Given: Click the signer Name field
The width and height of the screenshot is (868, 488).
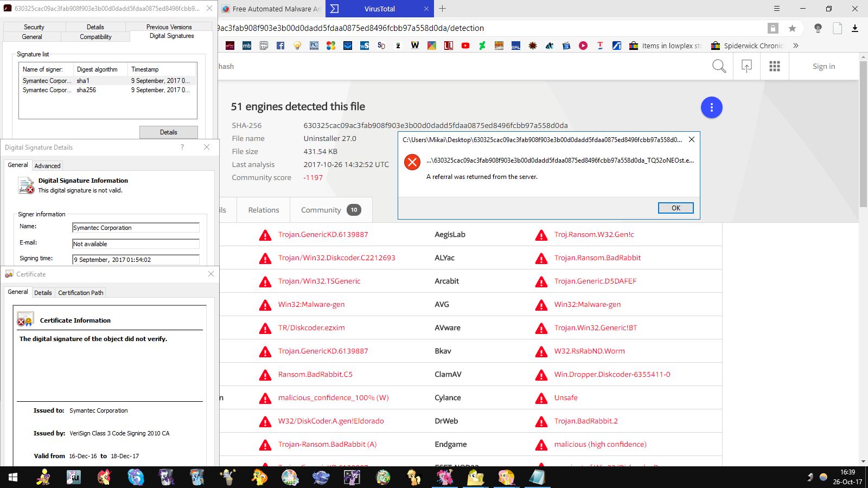Looking at the screenshot, I should click(136, 228).
